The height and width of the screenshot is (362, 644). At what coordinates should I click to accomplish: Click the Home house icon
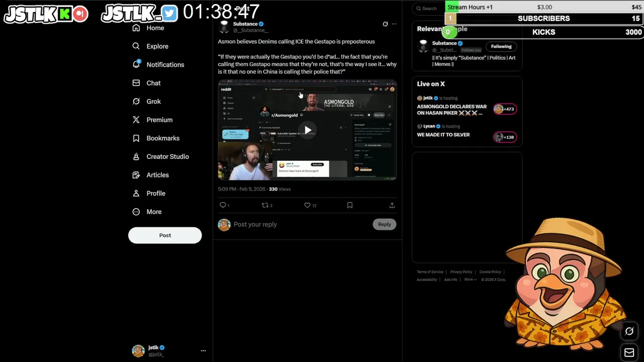click(x=136, y=28)
